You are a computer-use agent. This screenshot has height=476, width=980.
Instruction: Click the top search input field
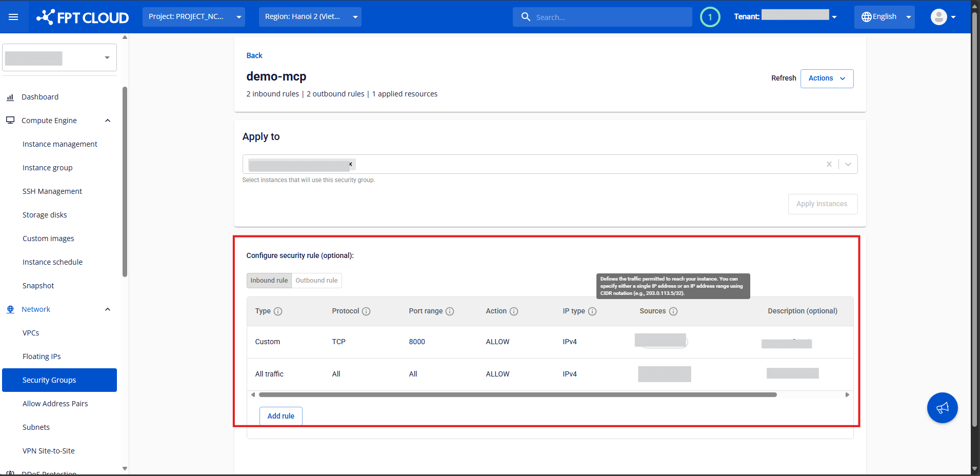610,17
